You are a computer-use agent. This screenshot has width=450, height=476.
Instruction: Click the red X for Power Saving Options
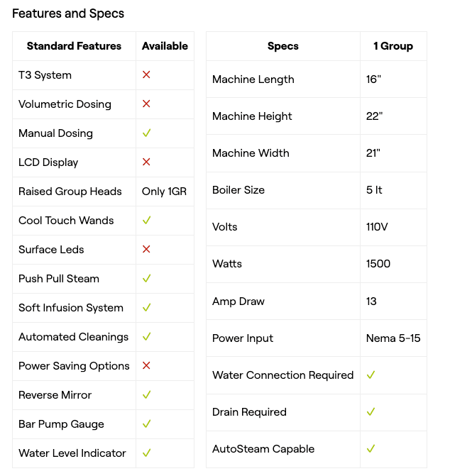146,365
